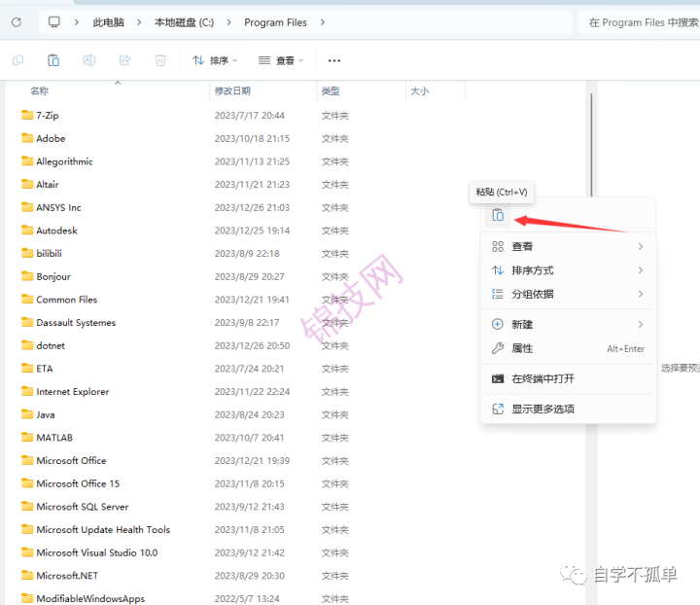Click the date 2023/10/7 20:41 cell
Screen dimensions: 700x605
[249, 438]
